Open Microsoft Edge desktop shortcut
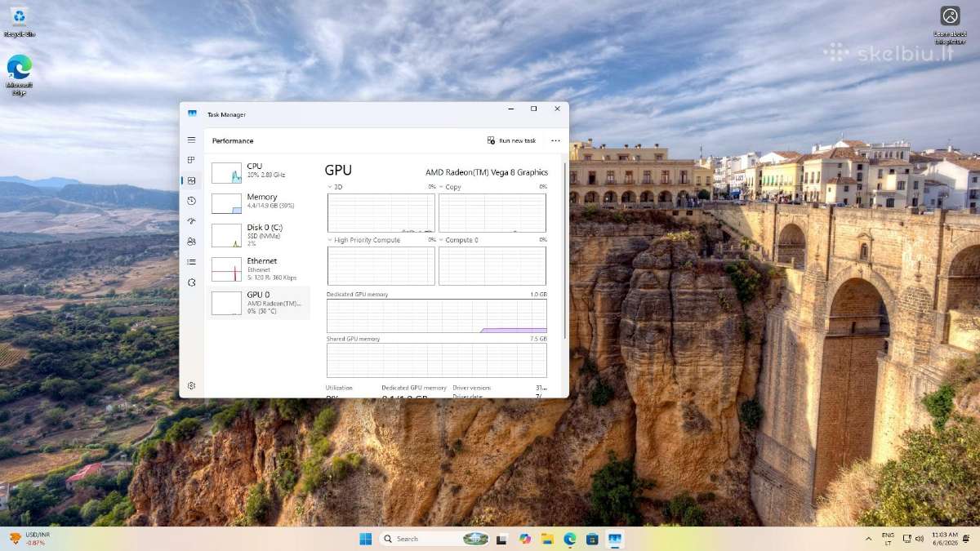The height and width of the screenshot is (551, 980). tap(19, 75)
